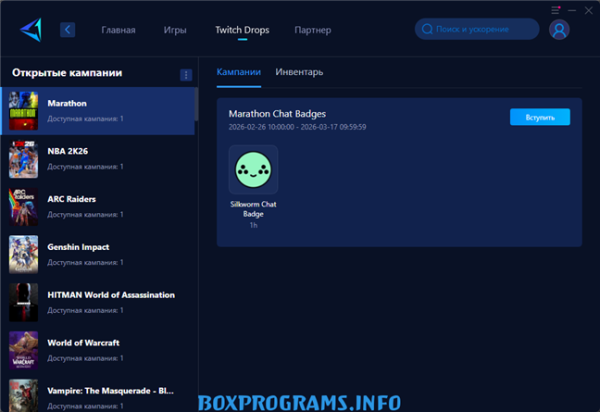Switch to the Кампании tab

coord(239,72)
